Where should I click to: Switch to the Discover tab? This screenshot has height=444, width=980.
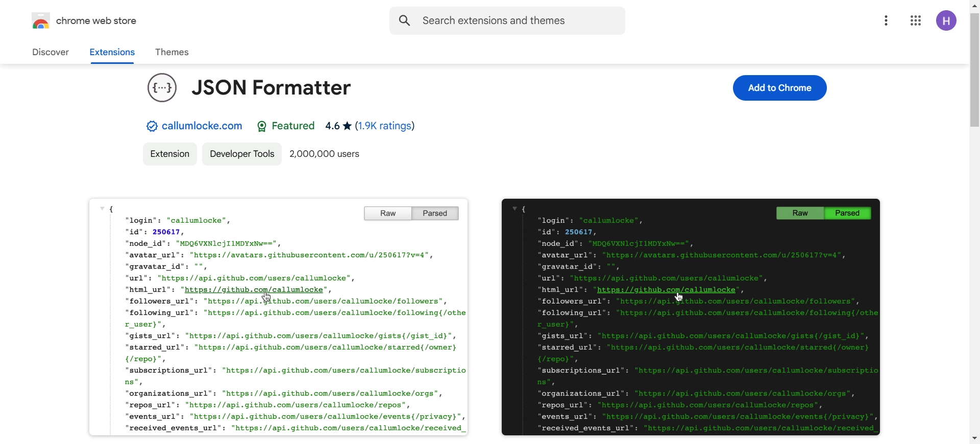[51, 53]
